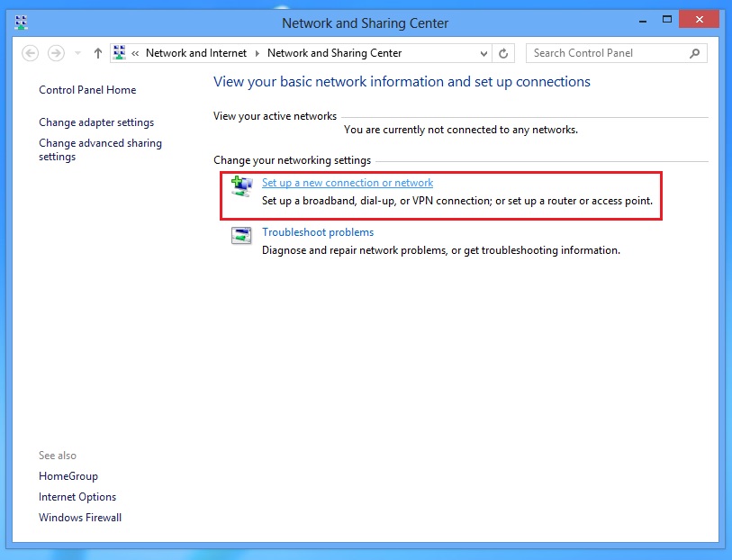Viewport: 732px width, 560px height.
Task: Open Windows Firewall under See also
Action: [x=80, y=518]
